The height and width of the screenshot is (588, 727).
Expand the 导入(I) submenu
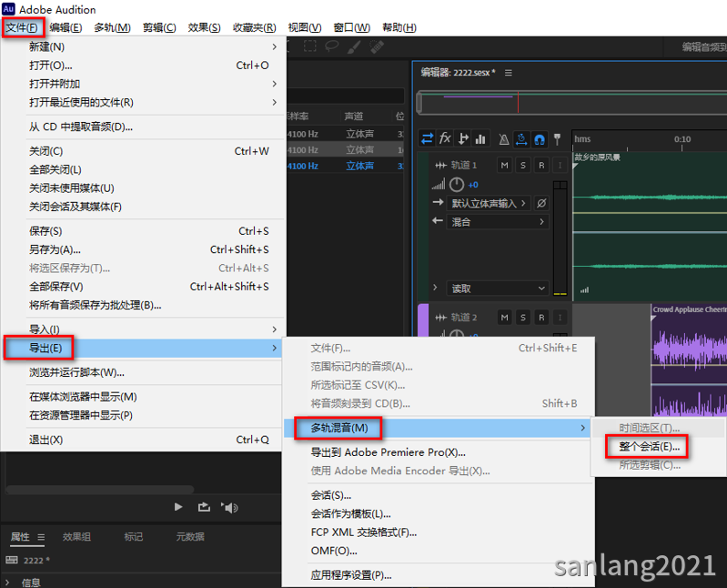[x=143, y=329]
